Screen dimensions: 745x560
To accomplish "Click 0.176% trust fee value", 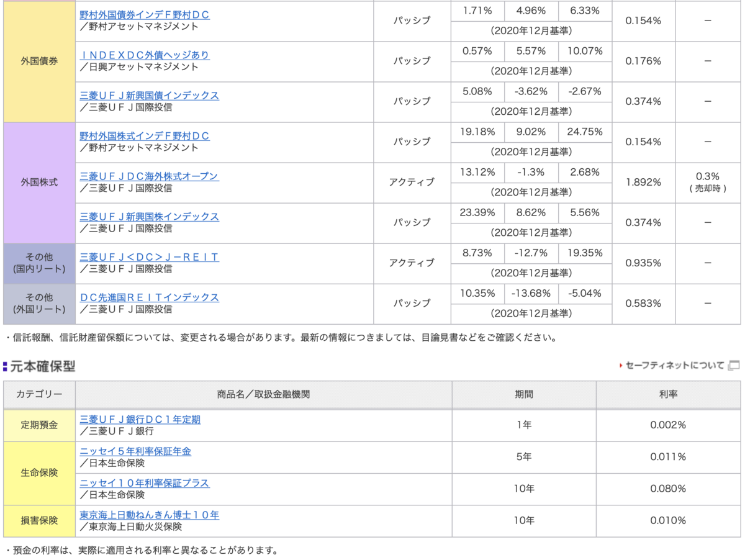I will pyautogui.click(x=643, y=61).
